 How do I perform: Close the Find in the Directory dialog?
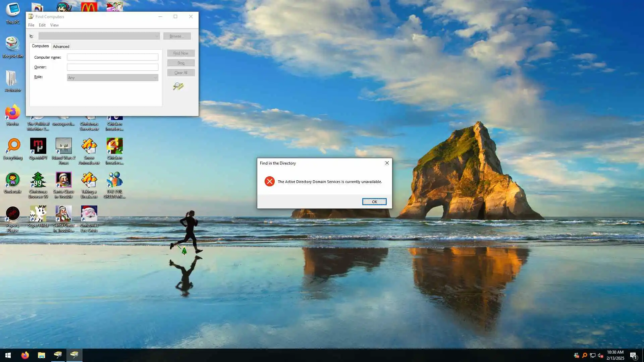tap(387, 163)
